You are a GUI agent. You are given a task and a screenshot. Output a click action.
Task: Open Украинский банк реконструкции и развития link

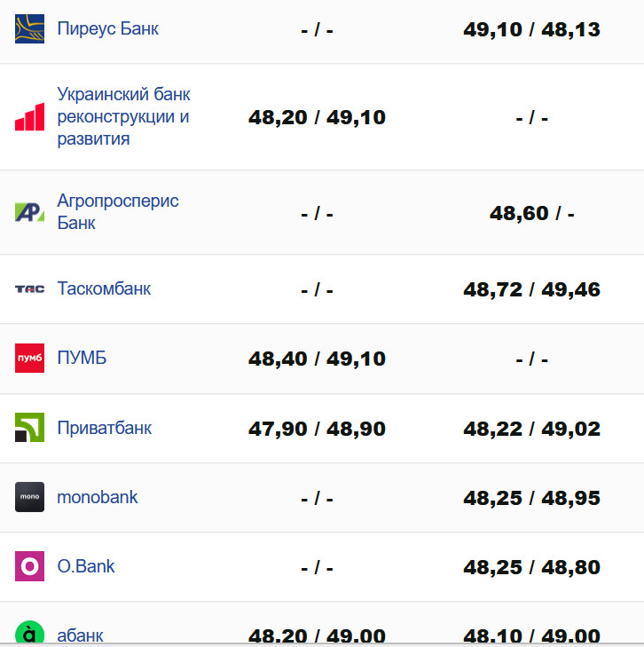[x=124, y=116]
